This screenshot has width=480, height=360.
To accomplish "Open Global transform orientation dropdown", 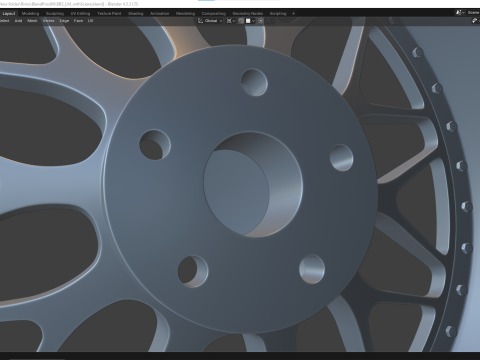I will point(210,21).
